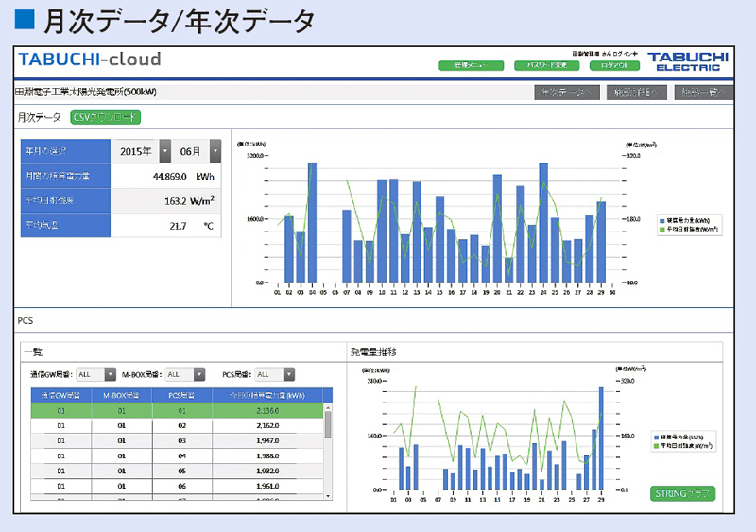The width and height of the screenshot is (756, 532).
Task: Open 施設詳細へ facility details
Action: coord(636,93)
